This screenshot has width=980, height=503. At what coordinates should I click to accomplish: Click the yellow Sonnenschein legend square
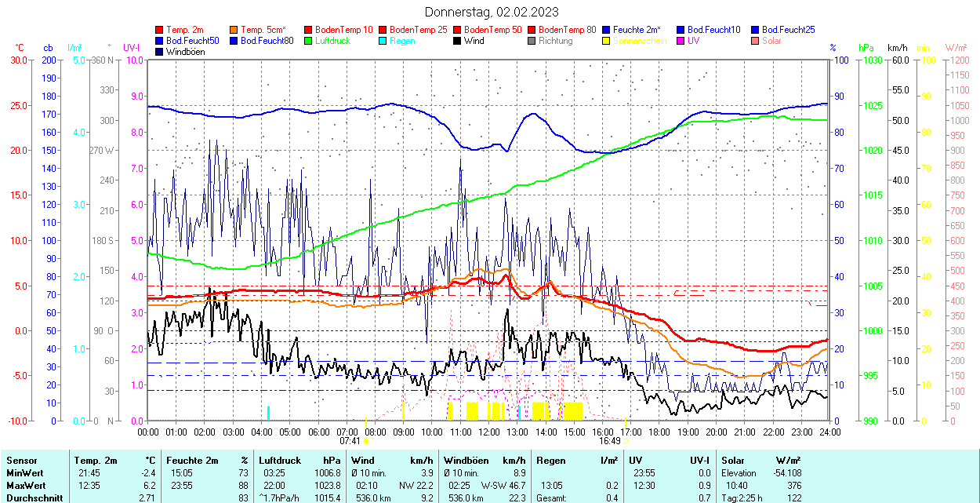(x=607, y=41)
